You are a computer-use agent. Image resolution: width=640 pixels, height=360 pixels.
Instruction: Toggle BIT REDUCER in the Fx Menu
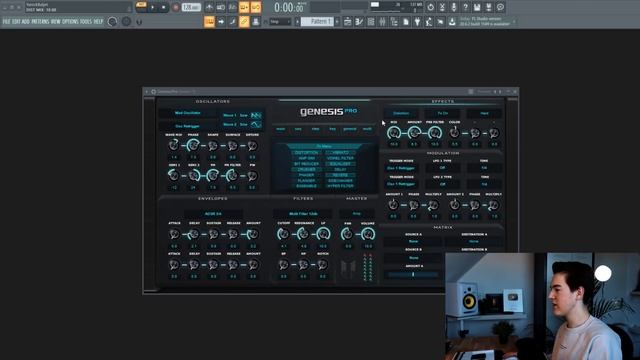point(307,164)
